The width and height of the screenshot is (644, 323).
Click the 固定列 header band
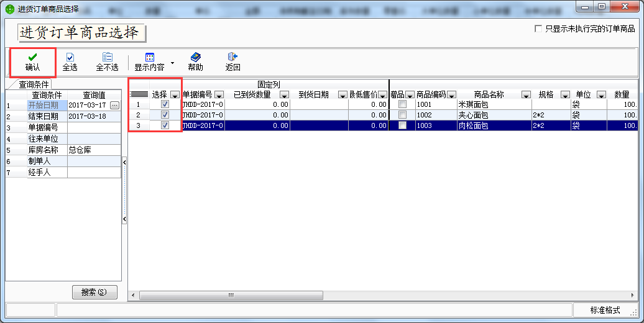(x=269, y=84)
